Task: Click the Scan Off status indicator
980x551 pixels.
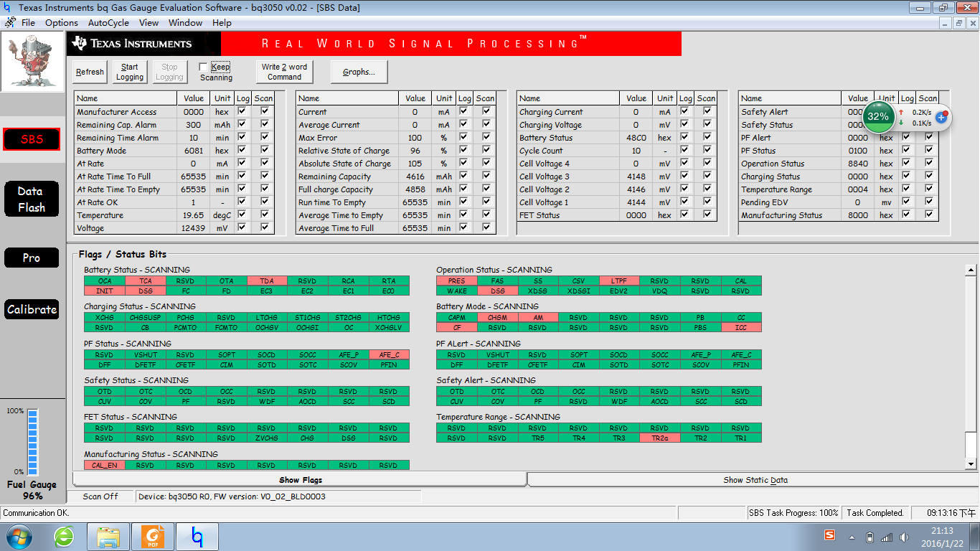Action: (100, 496)
